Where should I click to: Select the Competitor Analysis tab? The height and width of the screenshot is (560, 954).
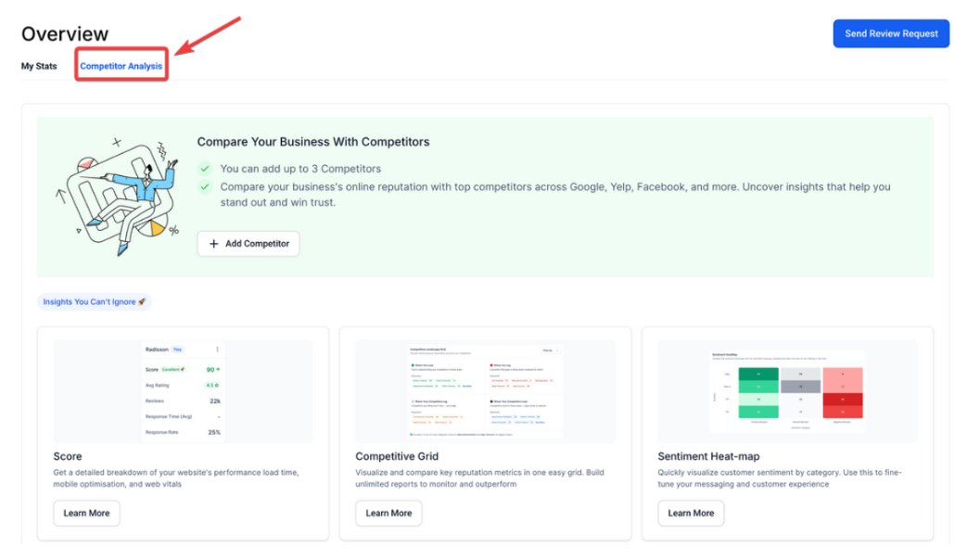pos(121,67)
